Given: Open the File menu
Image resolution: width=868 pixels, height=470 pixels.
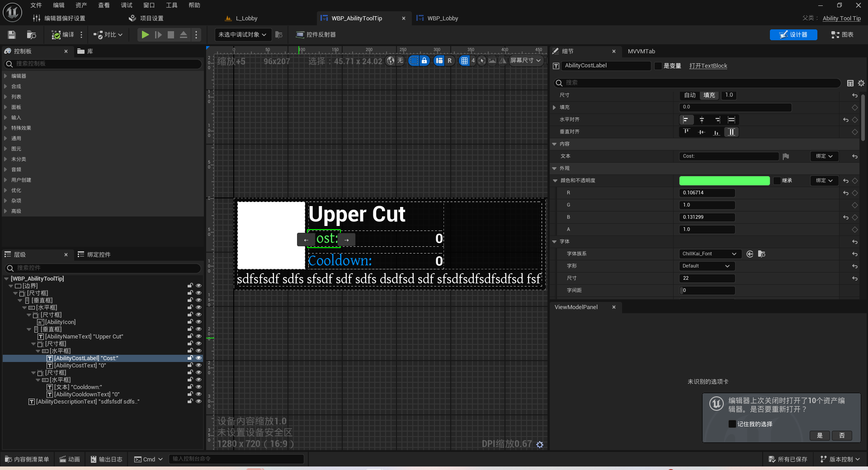Looking at the screenshot, I should (x=36, y=5).
